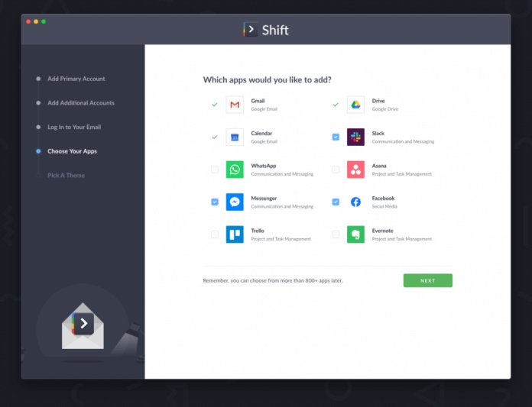The width and height of the screenshot is (532, 407).
Task: Check the Asana checkbox
Action: 336,169
